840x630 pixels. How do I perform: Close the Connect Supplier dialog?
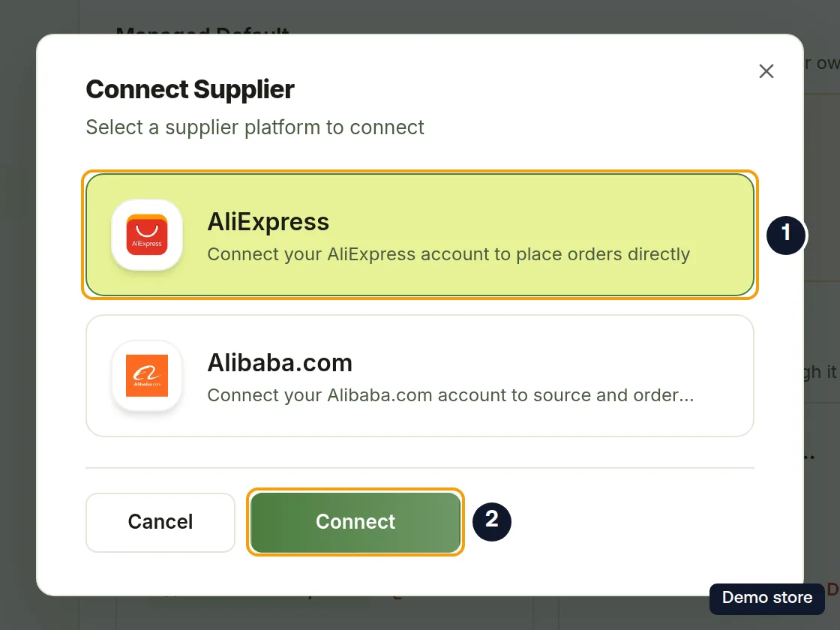click(x=766, y=71)
